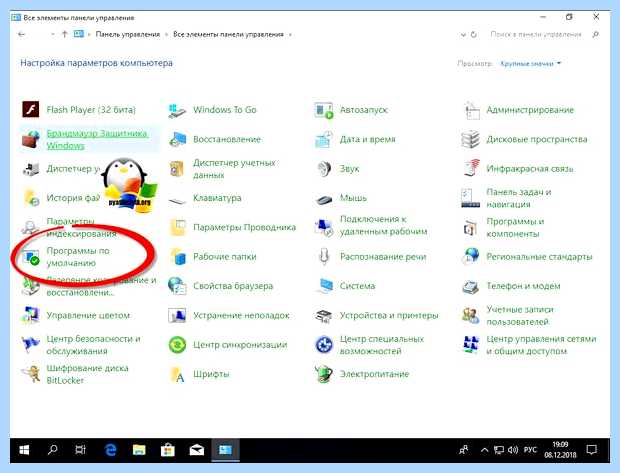Click the Электропитание icon
The height and width of the screenshot is (473, 620).
[323, 374]
